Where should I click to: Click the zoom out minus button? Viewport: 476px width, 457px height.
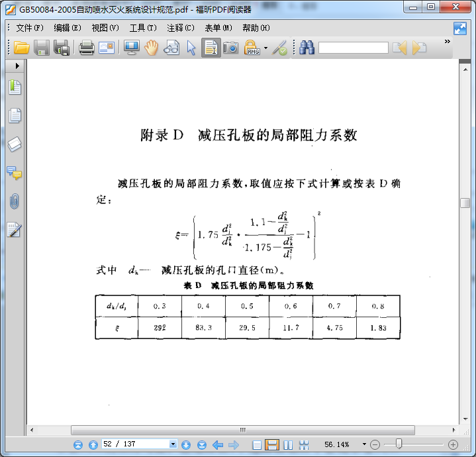coord(375,445)
